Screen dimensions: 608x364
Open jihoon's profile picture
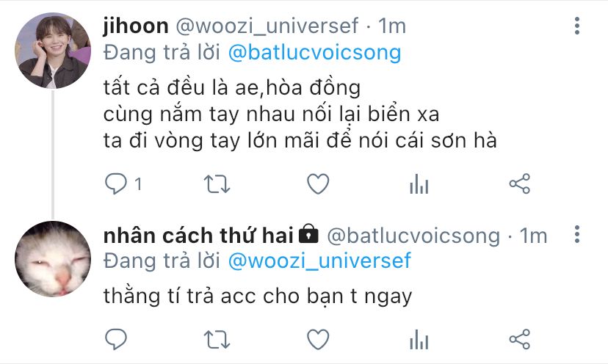coord(53,51)
